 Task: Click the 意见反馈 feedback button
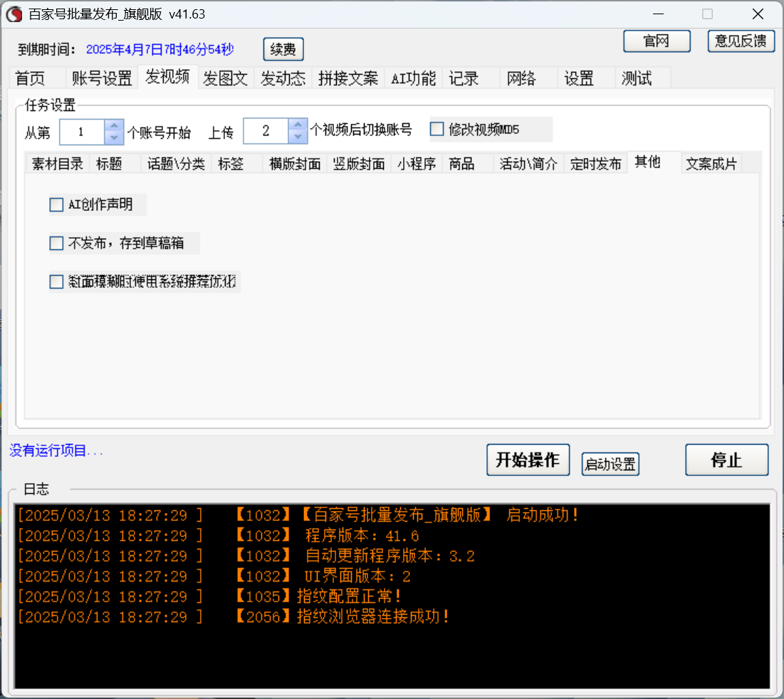[741, 41]
